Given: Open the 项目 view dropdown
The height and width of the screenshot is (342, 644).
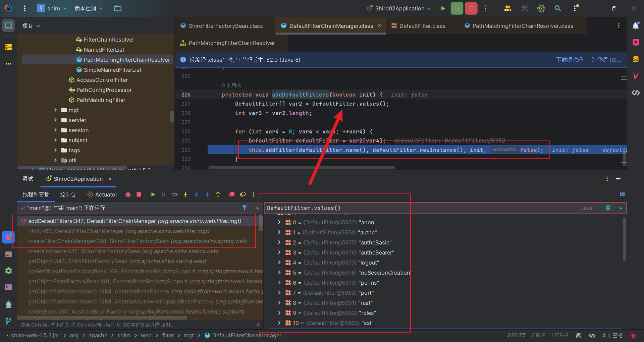Looking at the screenshot, I should click(x=31, y=26).
